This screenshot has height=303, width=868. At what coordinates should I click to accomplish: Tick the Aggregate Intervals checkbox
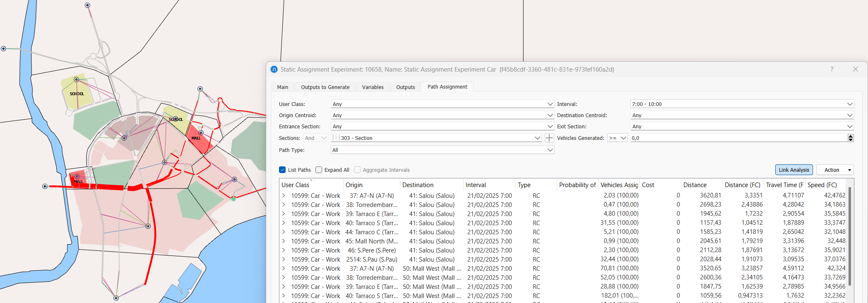click(x=357, y=170)
